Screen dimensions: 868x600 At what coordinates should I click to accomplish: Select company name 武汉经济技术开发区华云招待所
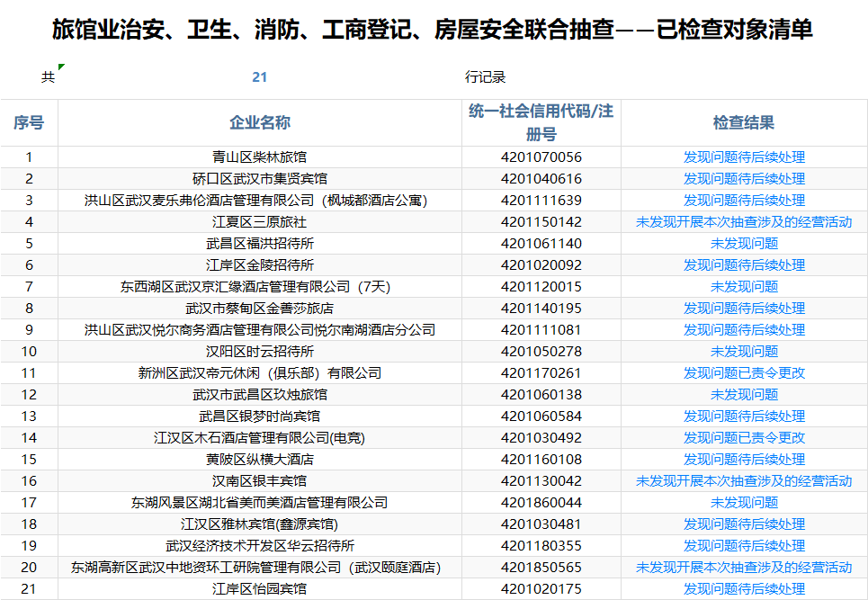pyautogui.click(x=260, y=546)
